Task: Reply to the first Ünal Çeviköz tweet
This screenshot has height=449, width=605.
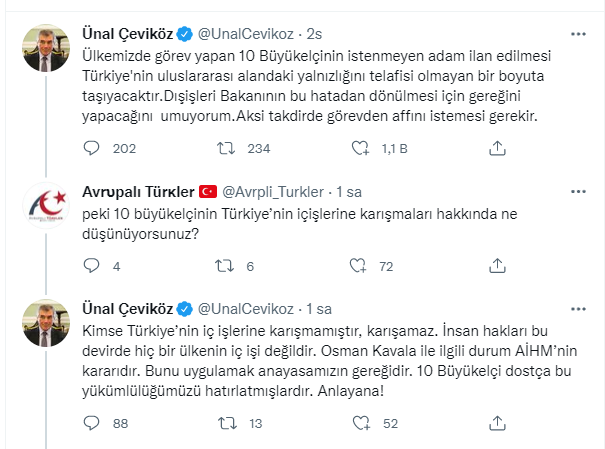Action: pos(92,148)
